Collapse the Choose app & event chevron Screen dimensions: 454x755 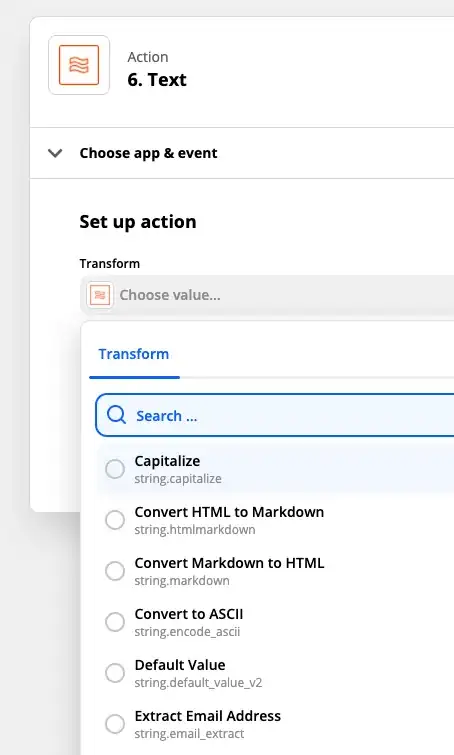point(55,153)
